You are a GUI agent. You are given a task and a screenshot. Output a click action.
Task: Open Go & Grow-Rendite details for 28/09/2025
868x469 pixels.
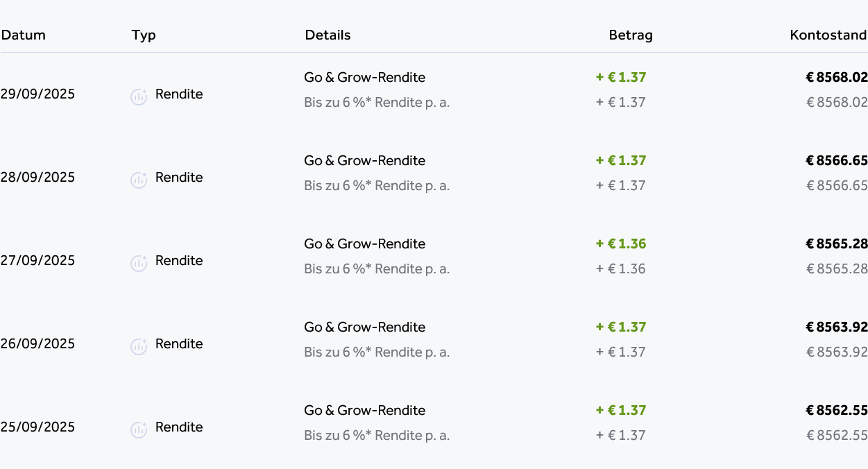point(364,161)
